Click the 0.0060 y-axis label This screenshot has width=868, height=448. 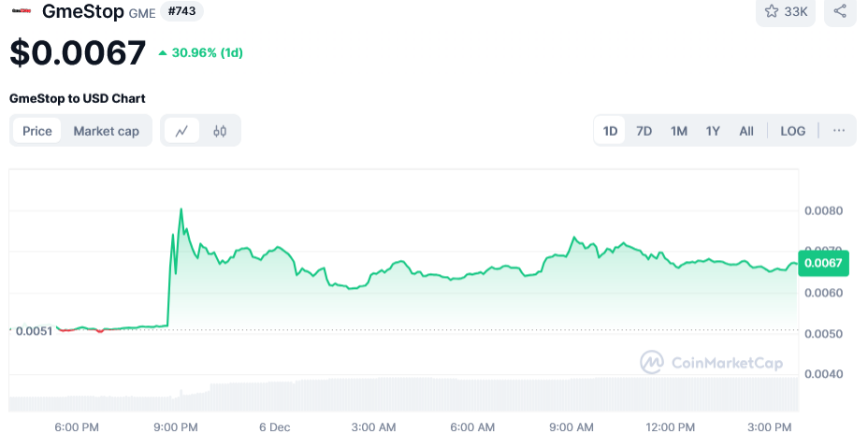(824, 293)
